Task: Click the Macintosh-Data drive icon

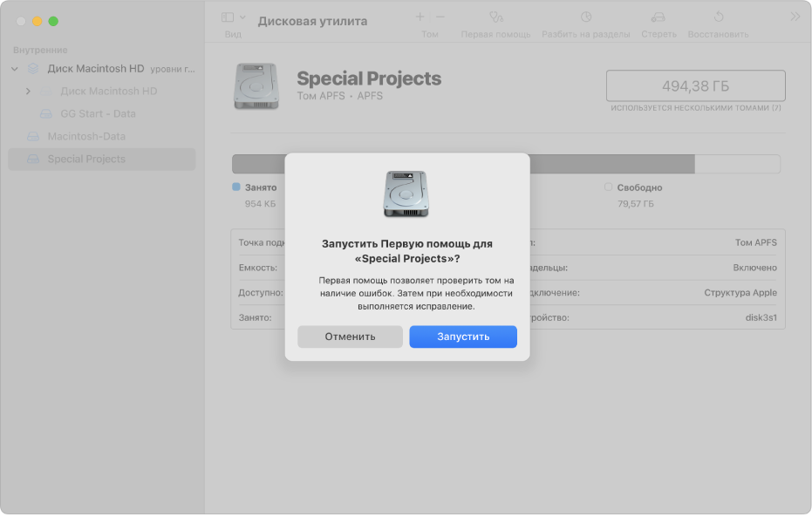Action: tap(33, 136)
